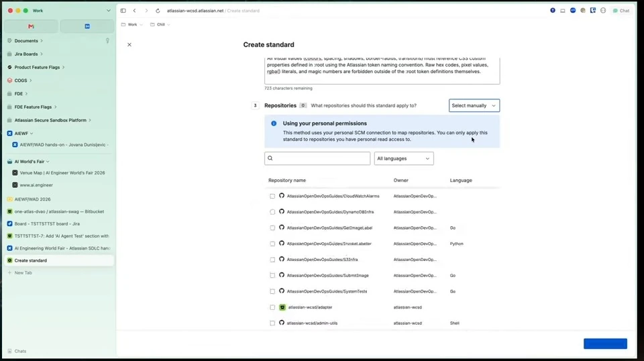This screenshot has height=361, width=644.
Task: Open the pinned blue Calendar tab icon
Action: pos(87,26)
